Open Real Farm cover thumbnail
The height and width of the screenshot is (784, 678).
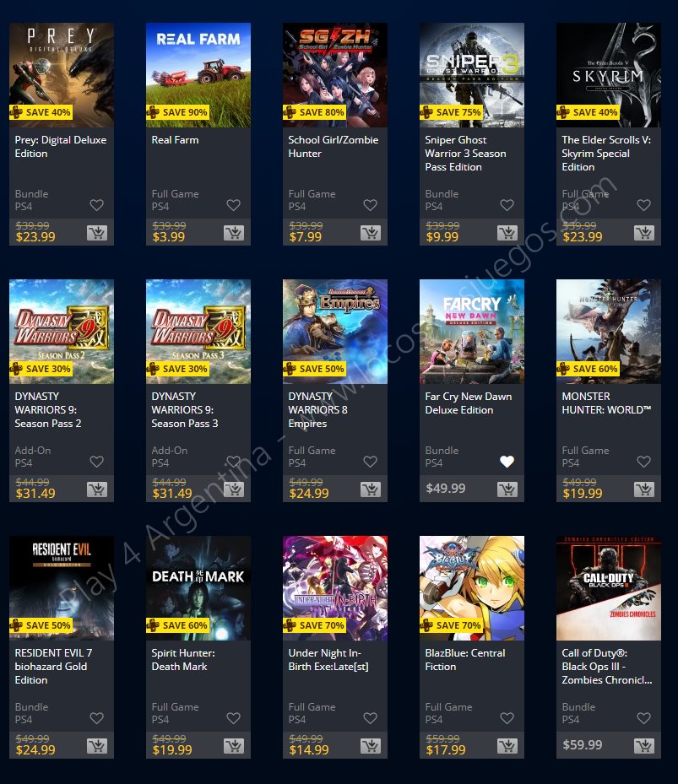[x=198, y=75]
